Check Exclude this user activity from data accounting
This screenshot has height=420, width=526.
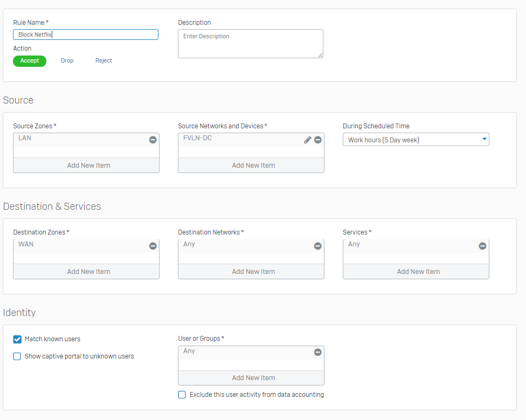coord(182,395)
